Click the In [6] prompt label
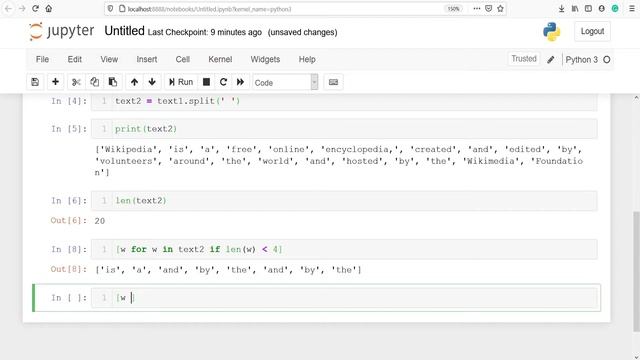Image resolution: width=640 pixels, height=360 pixels. pyautogui.click(x=69, y=201)
